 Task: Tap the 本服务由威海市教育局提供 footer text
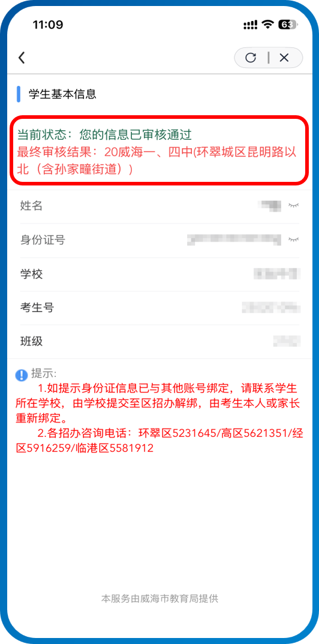click(159, 598)
